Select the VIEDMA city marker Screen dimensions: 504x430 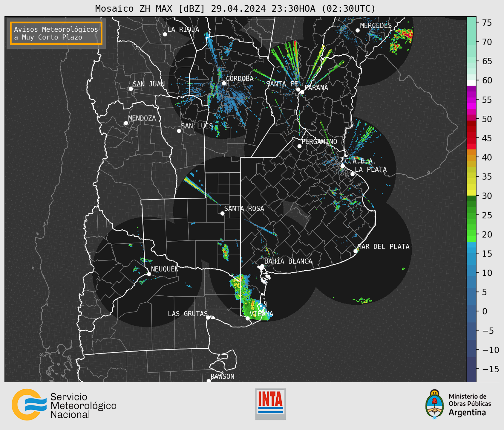tap(248, 318)
